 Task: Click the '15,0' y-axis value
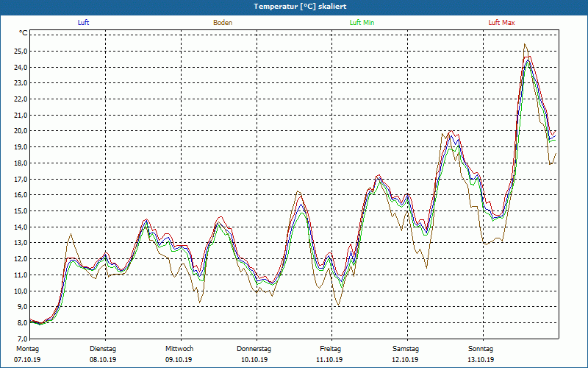[x=21, y=211]
